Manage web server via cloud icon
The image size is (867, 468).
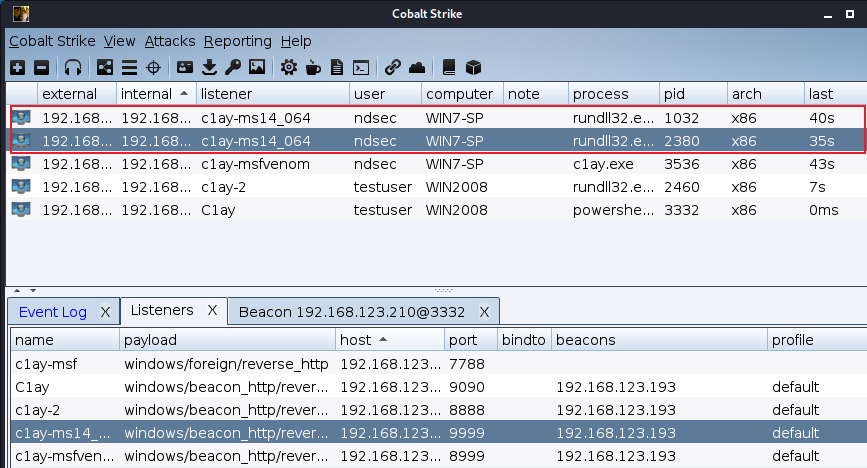pyautogui.click(x=417, y=67)
